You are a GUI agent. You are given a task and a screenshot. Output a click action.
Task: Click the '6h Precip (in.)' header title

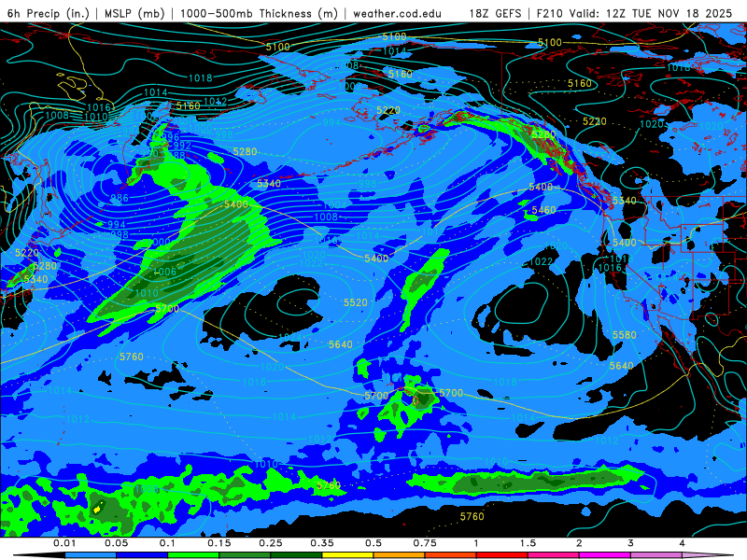click(49, 13)
